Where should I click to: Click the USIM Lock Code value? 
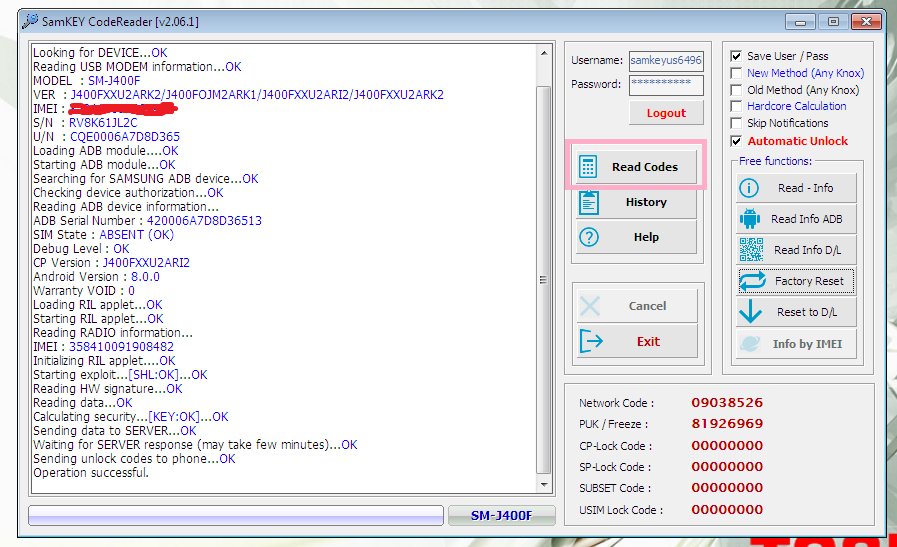pyautogui.click(x=727, y=510)
